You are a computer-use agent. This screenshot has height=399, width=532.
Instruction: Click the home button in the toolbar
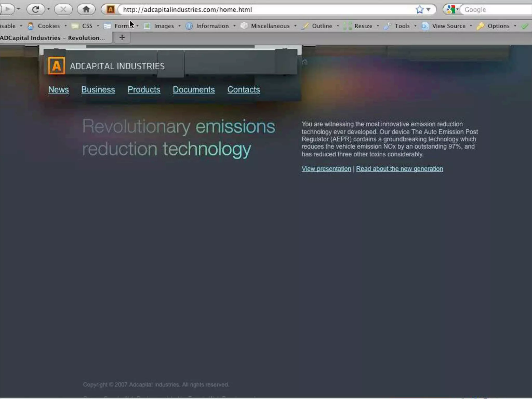coord(86,10)
